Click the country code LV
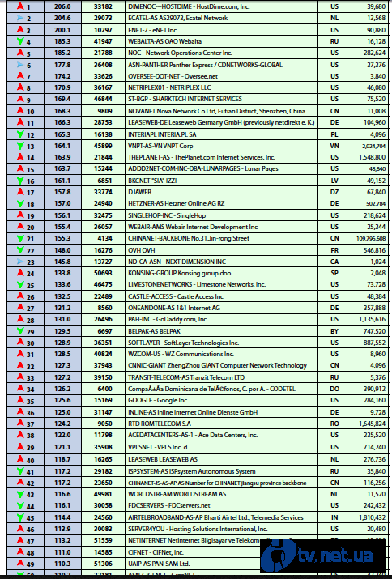 [x=334, y=181]
